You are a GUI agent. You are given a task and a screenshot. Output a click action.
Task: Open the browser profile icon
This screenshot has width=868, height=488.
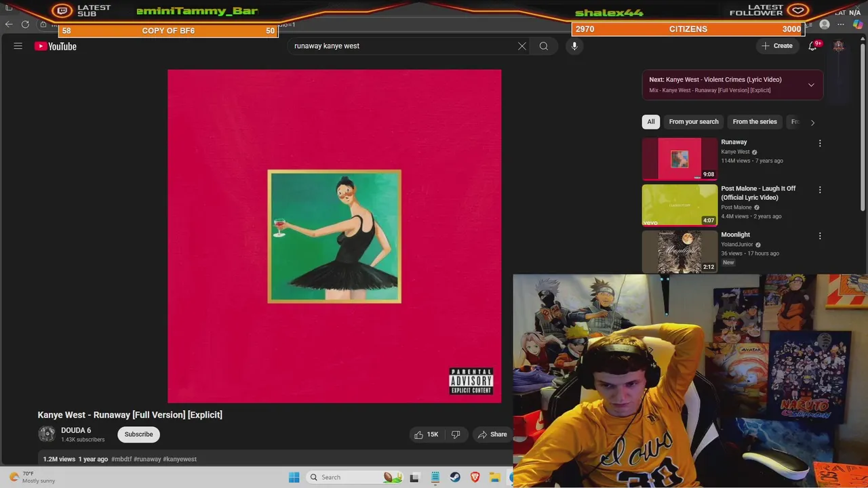point(825,24)
